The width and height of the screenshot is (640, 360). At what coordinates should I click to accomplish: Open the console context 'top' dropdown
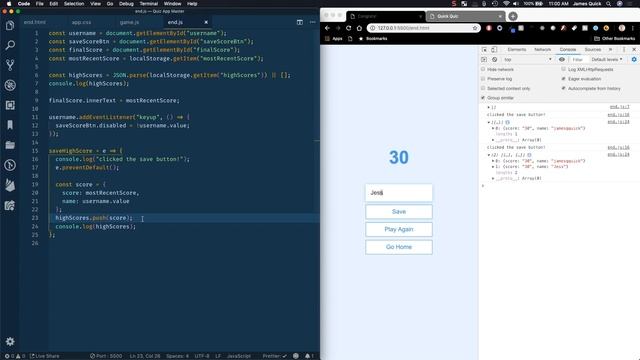pos(527,60)
